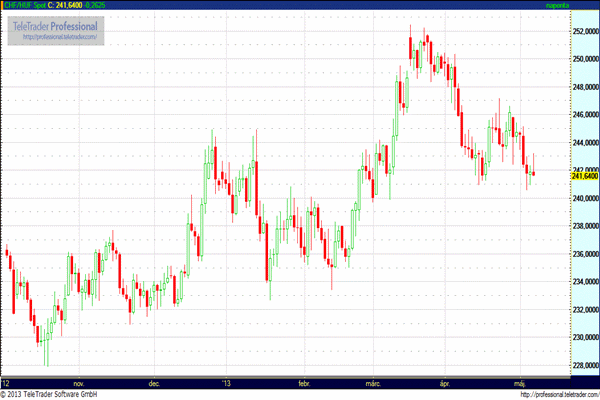Click the closing value C: 241,6400 in header
Image resolution: width=600 pixels, height=400 pixels.
click(68, 6)
